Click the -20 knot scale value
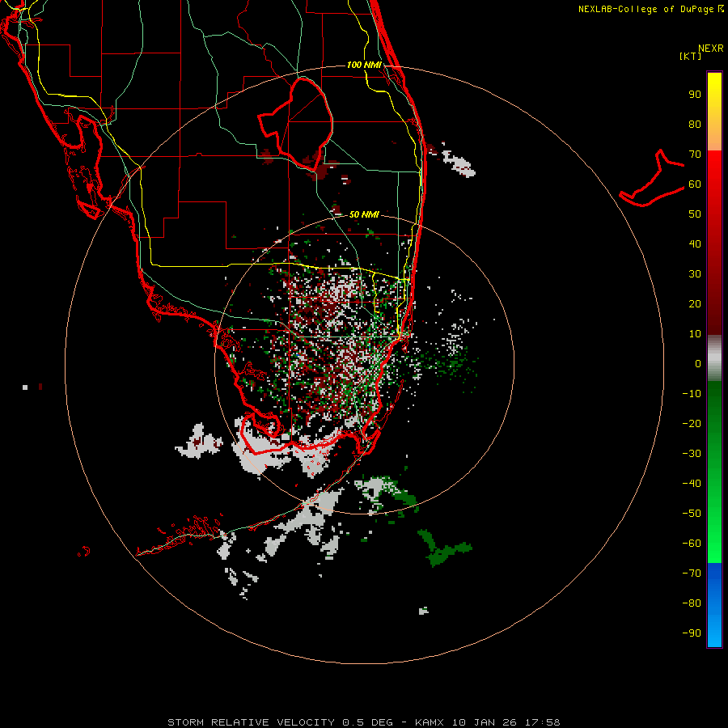The image size is (728, 728). [692, 424]
